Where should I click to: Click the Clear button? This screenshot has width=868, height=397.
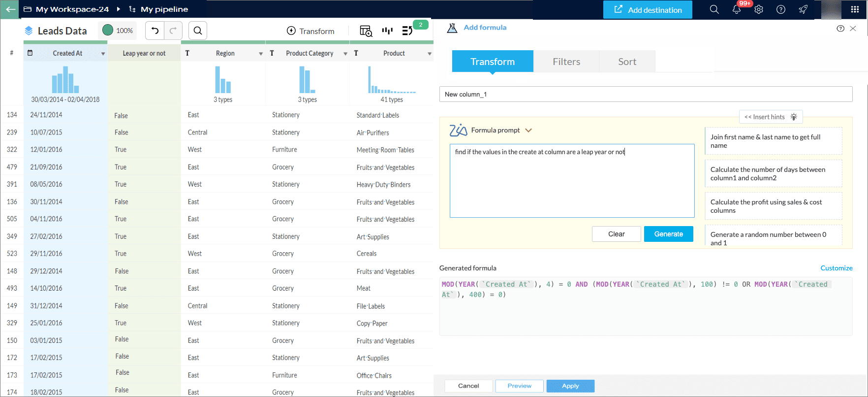click(617, 234)
